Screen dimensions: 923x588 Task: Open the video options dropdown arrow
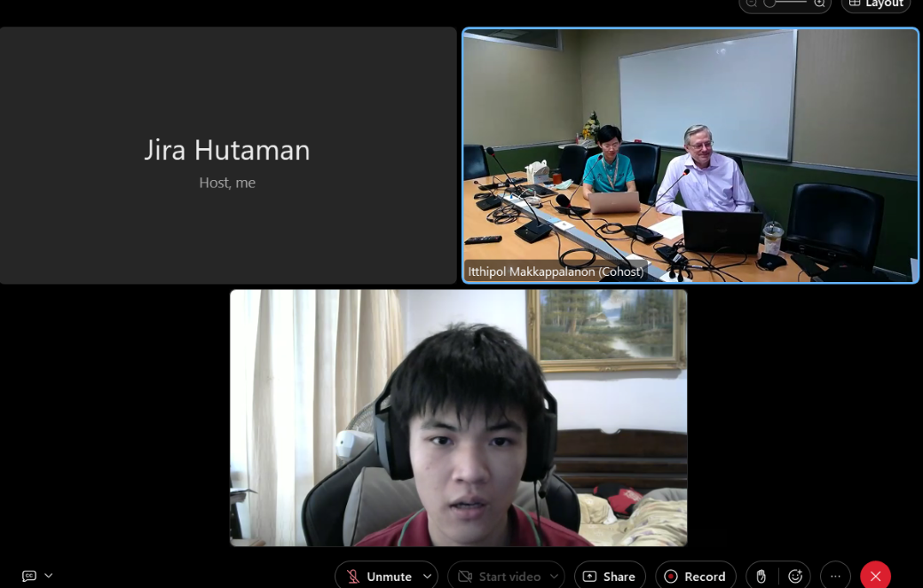pyautogui.click(x=554, y=576)
